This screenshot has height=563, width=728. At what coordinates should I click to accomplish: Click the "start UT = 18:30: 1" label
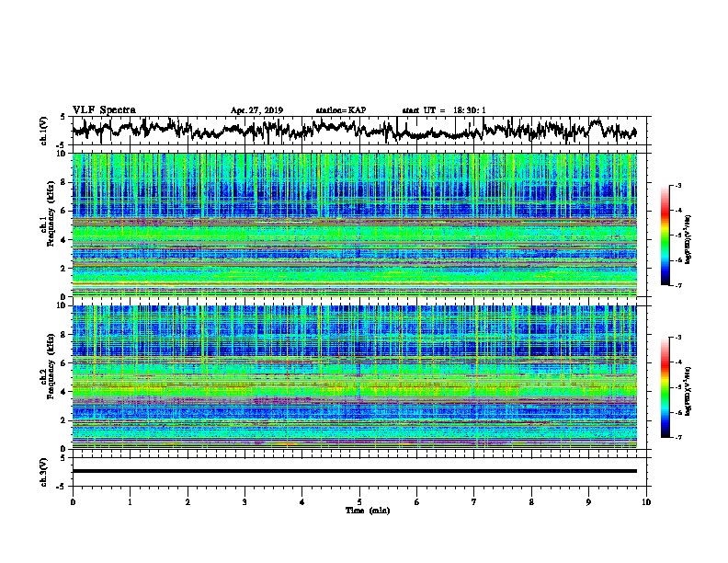tap(444, 110)
